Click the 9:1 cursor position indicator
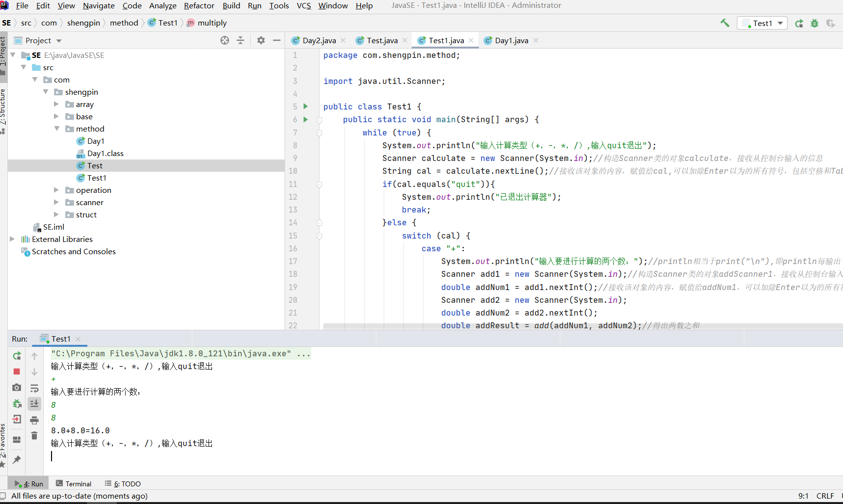The height and width of the screenshot is (504, 843). (x=803, y=496)
